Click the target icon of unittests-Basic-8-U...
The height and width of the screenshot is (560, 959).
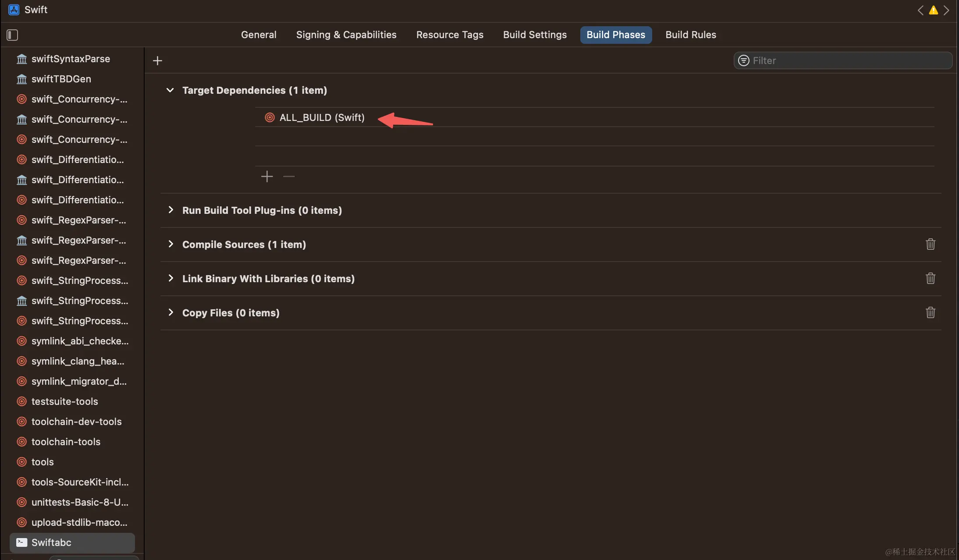click(21, 502)
